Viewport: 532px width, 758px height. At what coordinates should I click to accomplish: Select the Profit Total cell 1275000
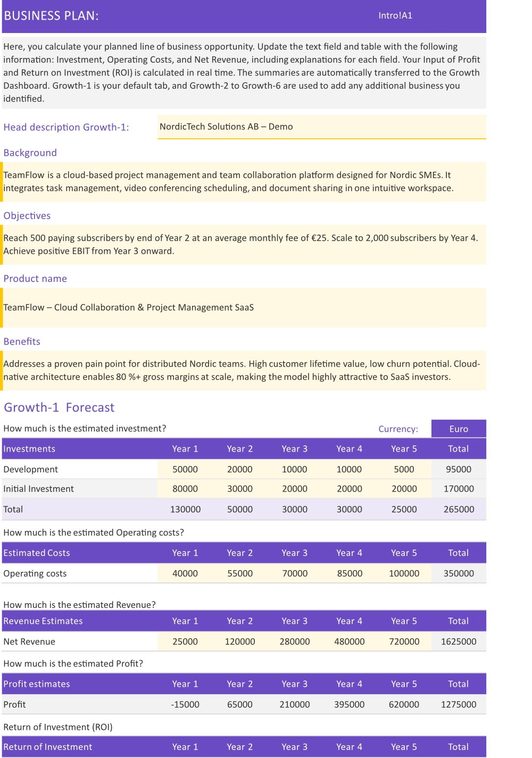tap(459, 704)
